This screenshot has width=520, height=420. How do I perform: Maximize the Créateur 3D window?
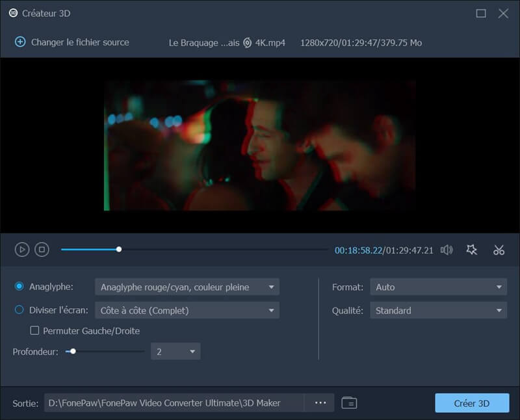[481, 13]
